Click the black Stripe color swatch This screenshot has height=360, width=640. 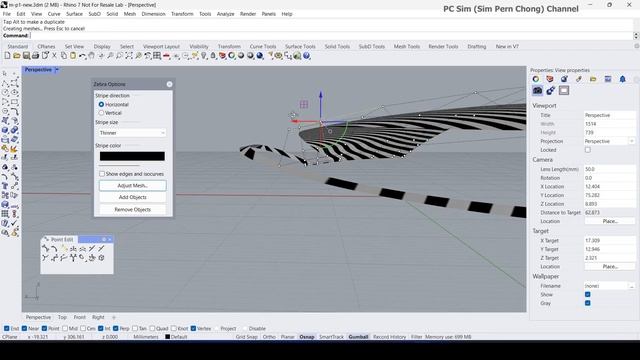pos(132,156)
